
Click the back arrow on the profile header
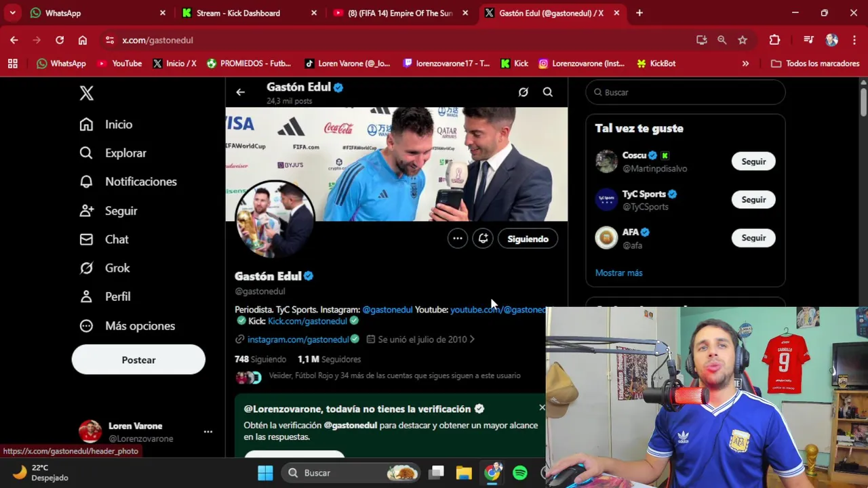point(241,92)
